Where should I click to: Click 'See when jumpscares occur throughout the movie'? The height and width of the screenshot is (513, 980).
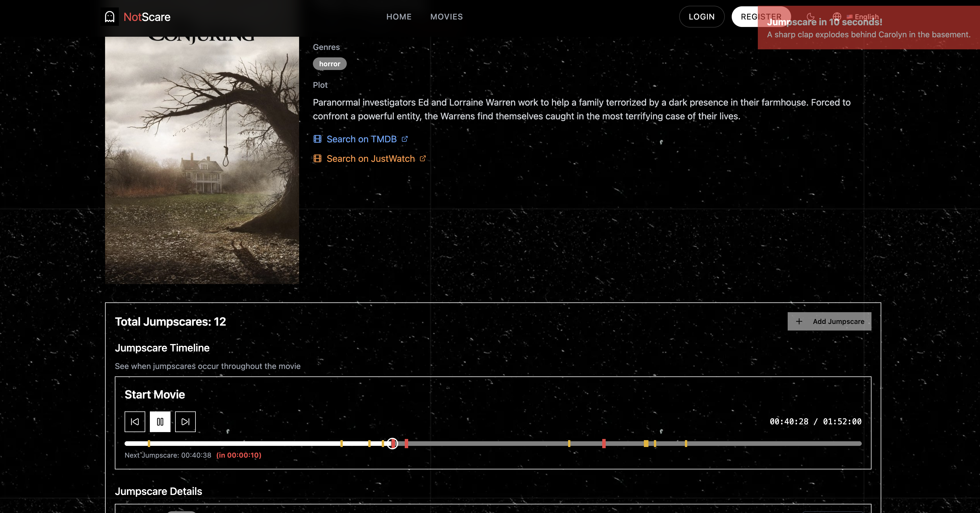pos(208,366)
